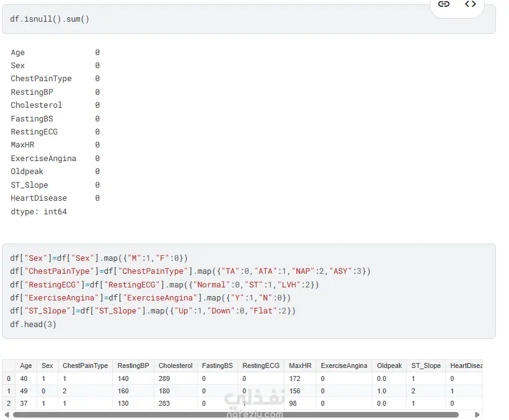This screenshot has width=509, height=420.
Task: Click the RestingBP column header
Action: pyautogui.click(x=133, y=365)
